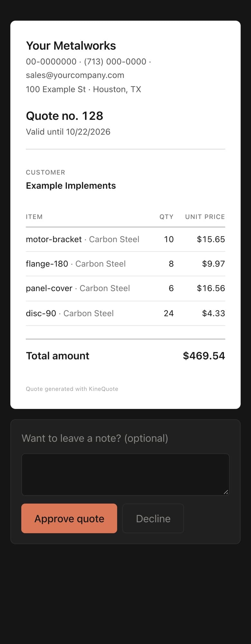The height and width of the screenshot is (644, 251).
Task: Click the Quote generated with KineQuote footer
Action: coord(72,389)
